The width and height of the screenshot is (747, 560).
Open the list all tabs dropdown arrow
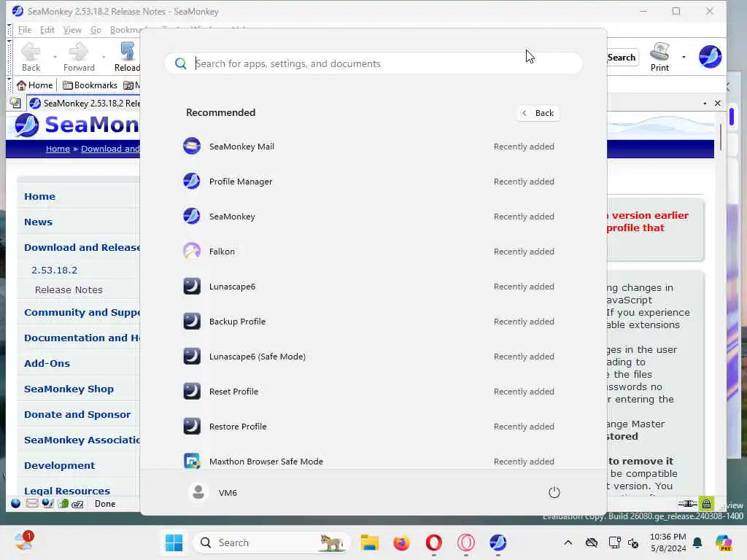[x=705, y=104]
